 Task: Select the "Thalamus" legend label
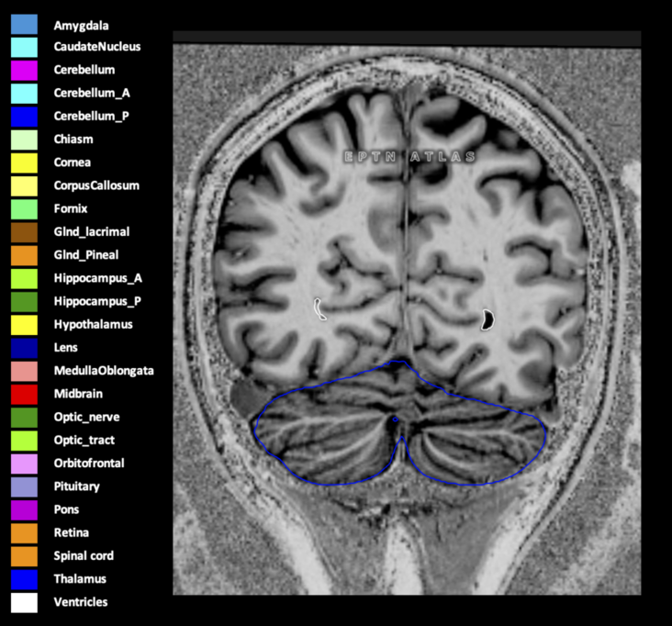[x=80, y=578]
